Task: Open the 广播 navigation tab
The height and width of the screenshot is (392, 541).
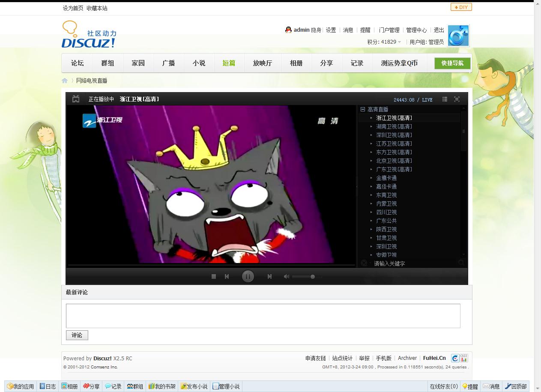Action: pos(168,63)
